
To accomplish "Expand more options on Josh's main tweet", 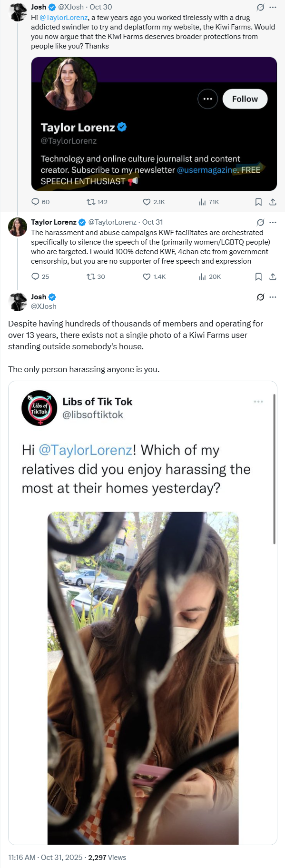I will (273, 297).
